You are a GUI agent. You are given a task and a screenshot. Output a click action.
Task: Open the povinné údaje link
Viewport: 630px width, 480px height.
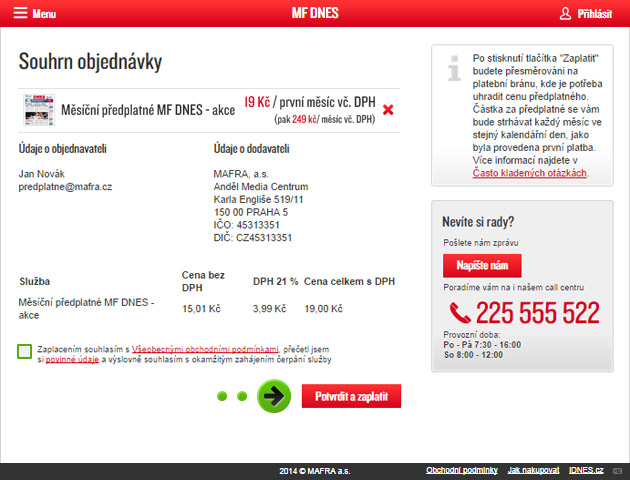coord(72,359)
